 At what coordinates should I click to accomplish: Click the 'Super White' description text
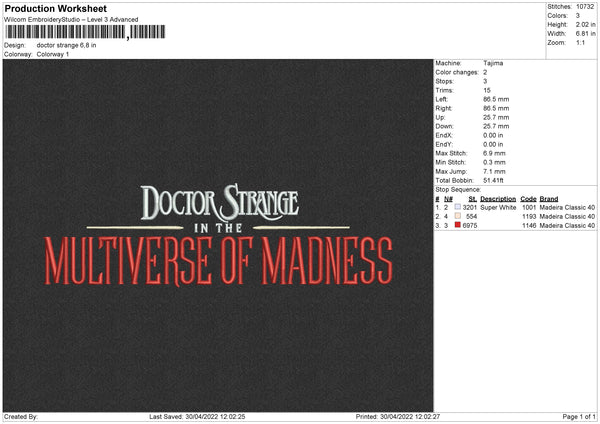point(498,207)
